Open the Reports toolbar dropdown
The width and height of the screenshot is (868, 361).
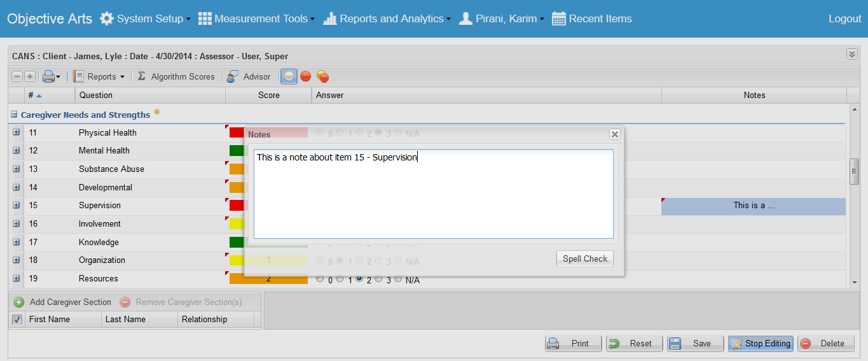coord(122,77)
